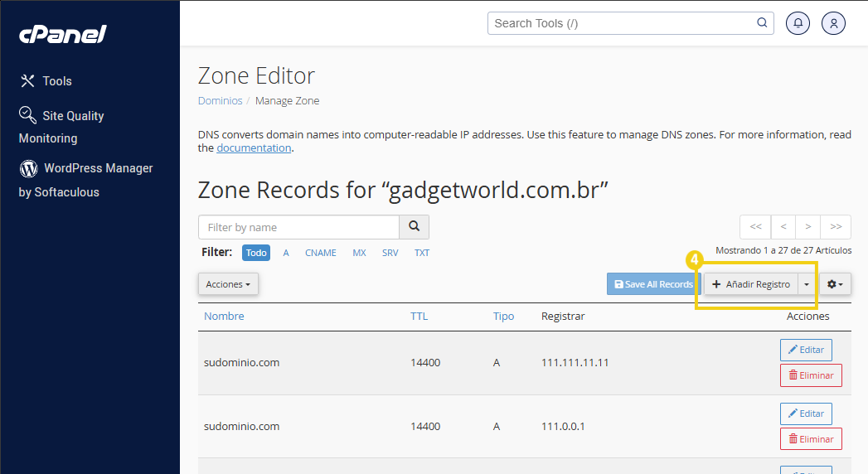Screen dimensions: 868x474
Task: Open the user account icon
Action: (833, 23)
